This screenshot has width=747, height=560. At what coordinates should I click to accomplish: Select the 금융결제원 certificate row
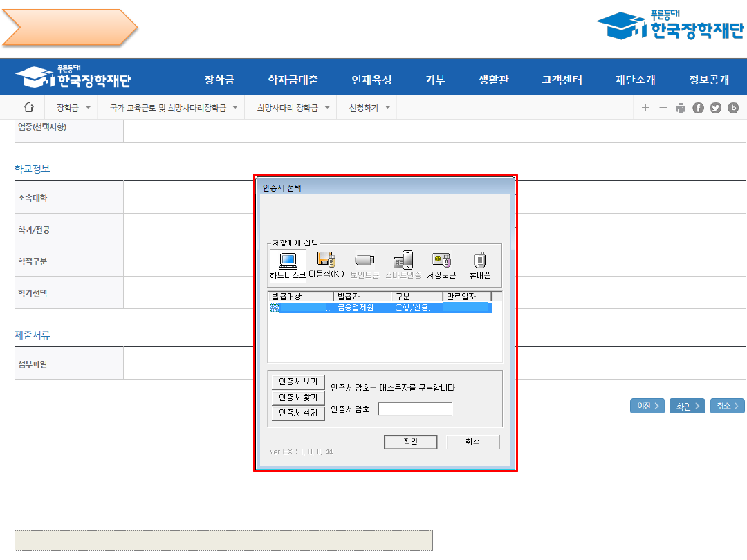coord(379,308)
